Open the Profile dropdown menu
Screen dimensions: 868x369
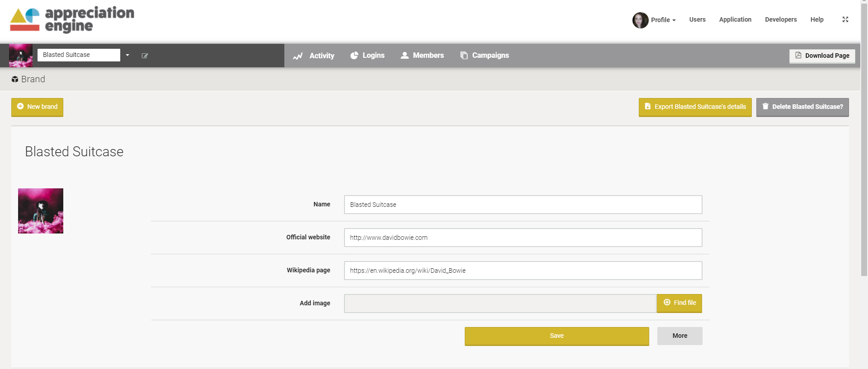pyautogui.click(x=663, y=20)
